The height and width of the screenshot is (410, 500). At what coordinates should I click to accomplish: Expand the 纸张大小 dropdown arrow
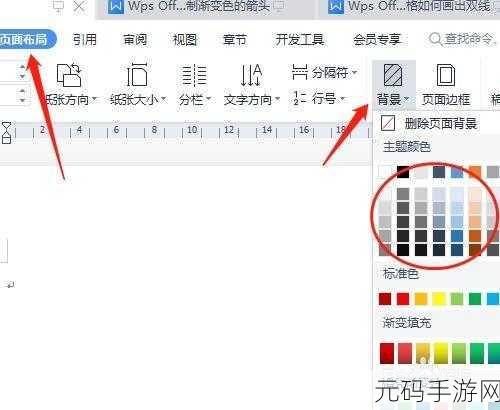click(164, 99)
